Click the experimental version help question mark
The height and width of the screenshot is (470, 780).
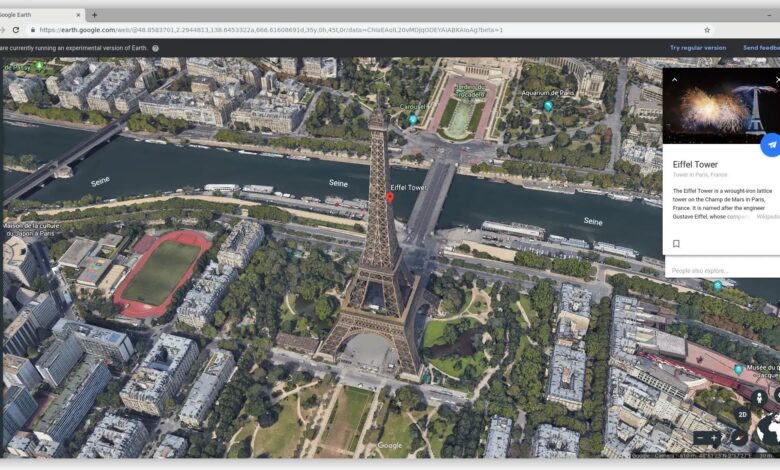click(155, 48)
